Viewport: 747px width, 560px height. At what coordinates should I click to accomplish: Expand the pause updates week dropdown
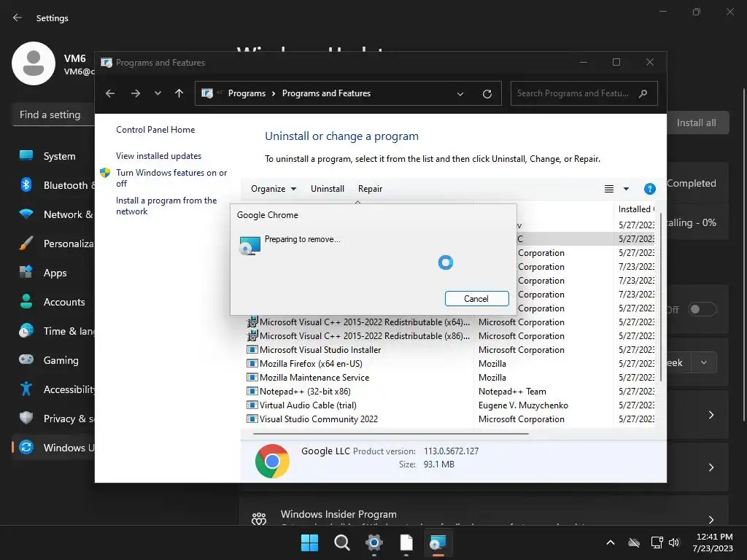click(704, 363)
